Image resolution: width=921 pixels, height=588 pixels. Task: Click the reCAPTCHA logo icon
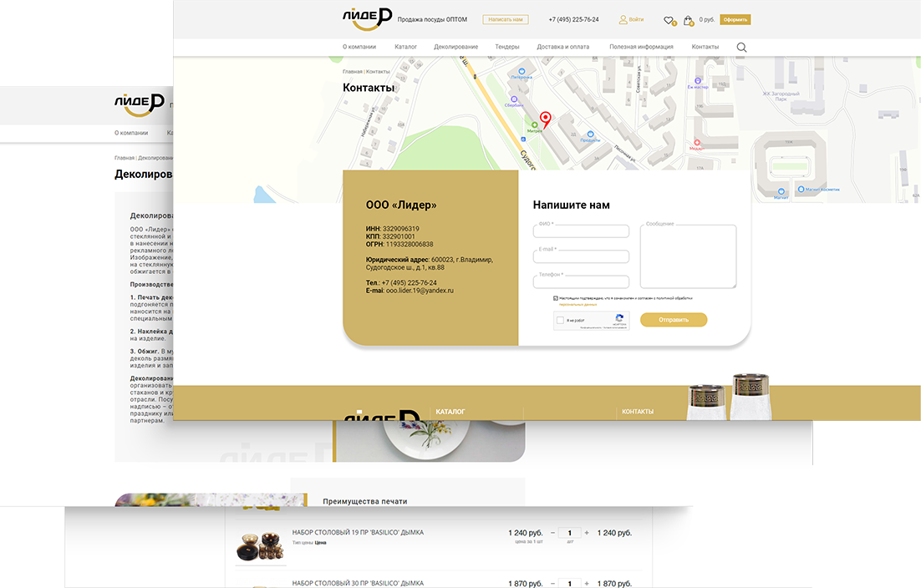pyautogui.click(x=619, y=319)
